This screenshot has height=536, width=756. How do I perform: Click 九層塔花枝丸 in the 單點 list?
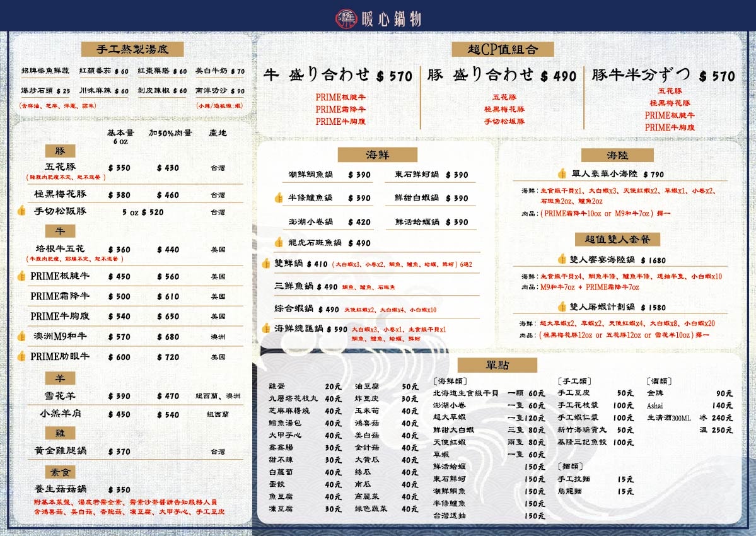pyautogui.click(x=293, y=399)
